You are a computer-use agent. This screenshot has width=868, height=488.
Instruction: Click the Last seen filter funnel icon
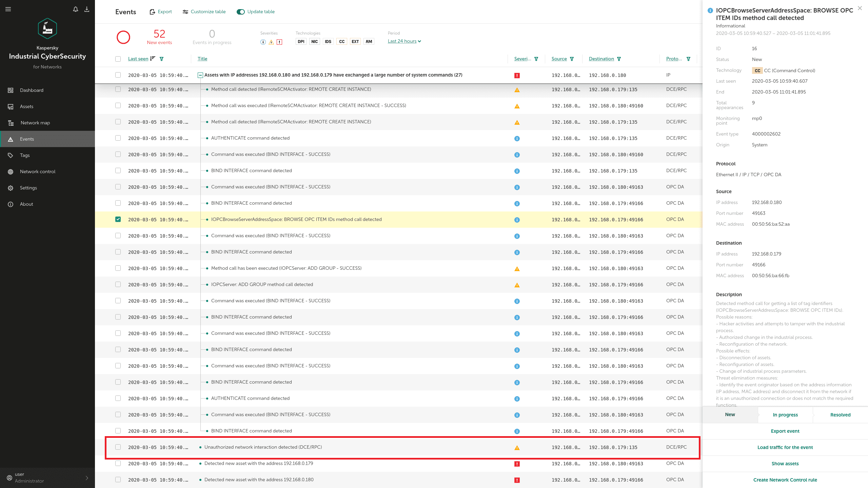162,59
